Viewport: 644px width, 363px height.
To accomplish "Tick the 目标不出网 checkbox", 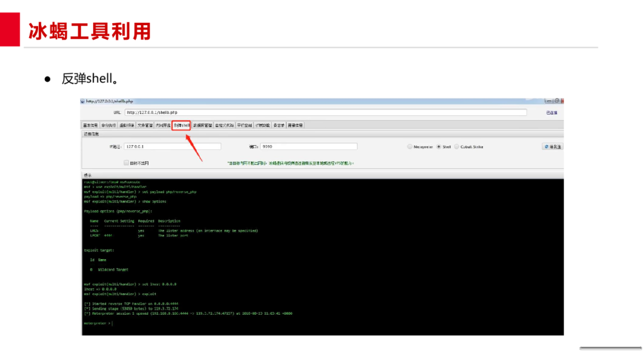I will click(126, 163).
